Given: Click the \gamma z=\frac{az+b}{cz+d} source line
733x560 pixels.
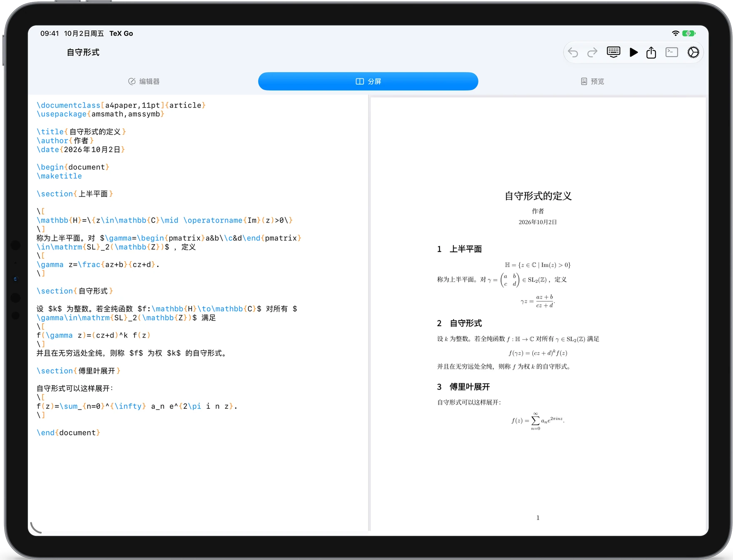Looking at the screenshot, I should pos(98,265).
